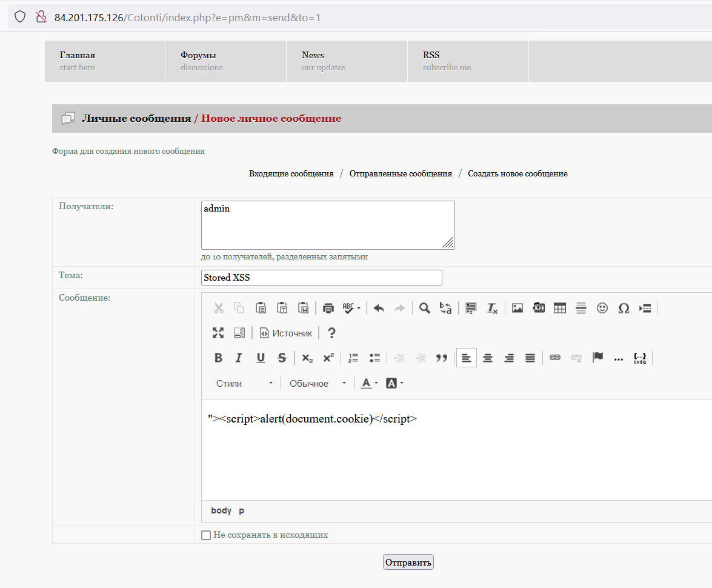This screenshot has height=588, width=712.
Task: Click the Block Quote icon
Action: (x=442, y=358)
